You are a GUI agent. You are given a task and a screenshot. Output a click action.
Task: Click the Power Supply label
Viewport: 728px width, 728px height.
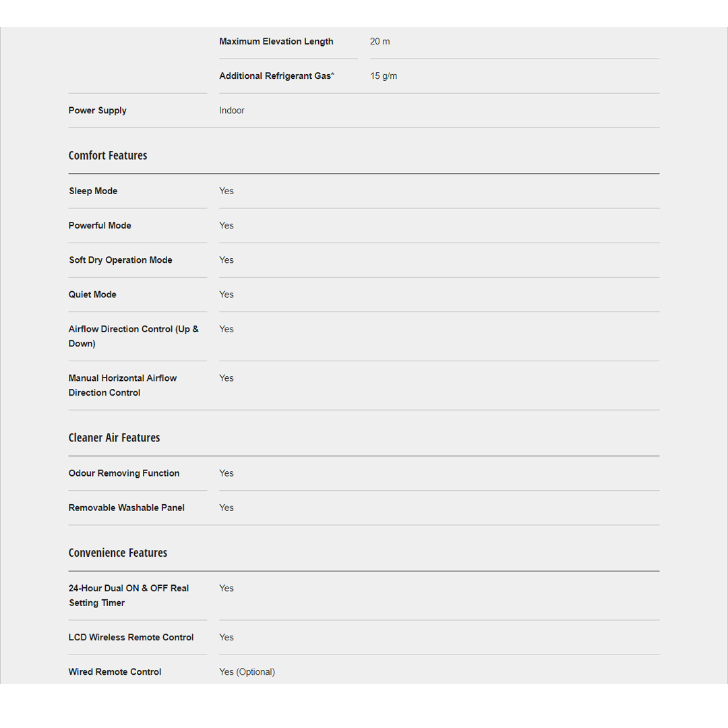tap(98, 111)
